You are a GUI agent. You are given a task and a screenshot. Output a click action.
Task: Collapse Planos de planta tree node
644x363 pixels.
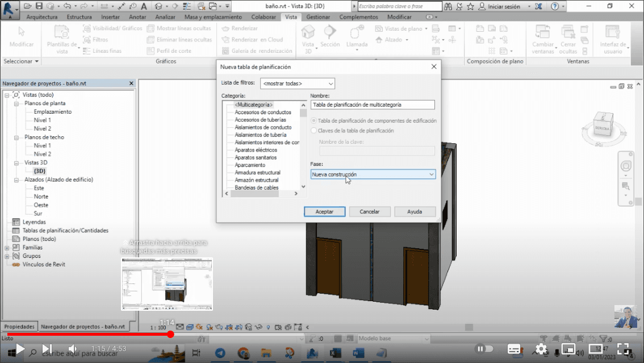16,104
